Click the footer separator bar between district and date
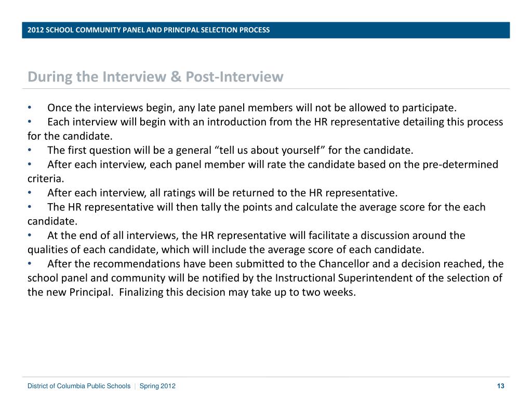Viewport: 532px width, 399px height. 135,386
